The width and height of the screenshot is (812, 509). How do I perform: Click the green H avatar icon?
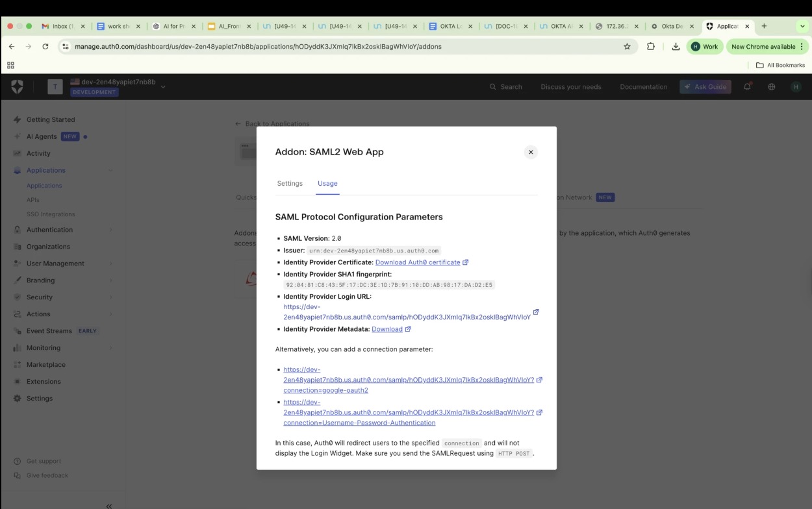click(x=795, y=86)
